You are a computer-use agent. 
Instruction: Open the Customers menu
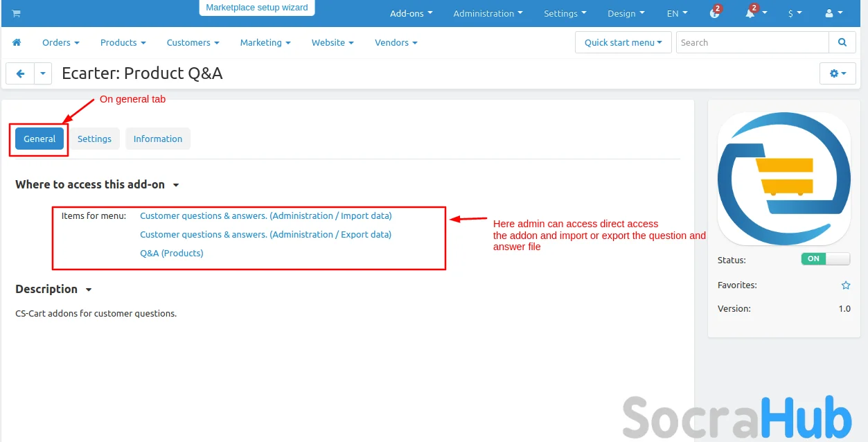coord(193,42)
